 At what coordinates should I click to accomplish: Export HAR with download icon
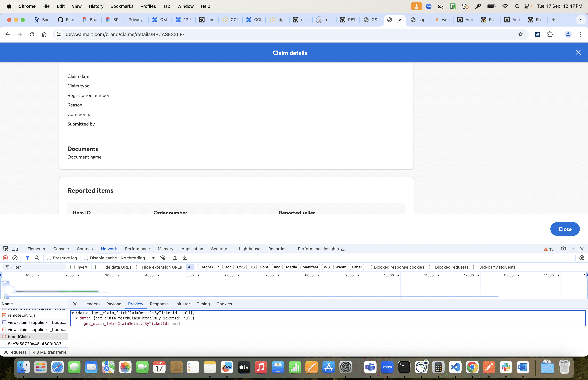(185, 258)
